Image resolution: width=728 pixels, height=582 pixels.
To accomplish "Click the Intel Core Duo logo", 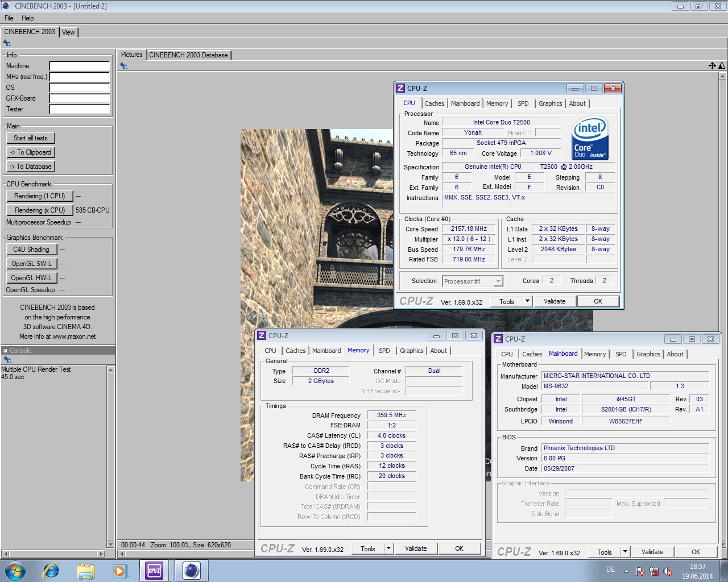I will [x=590, y=138].
